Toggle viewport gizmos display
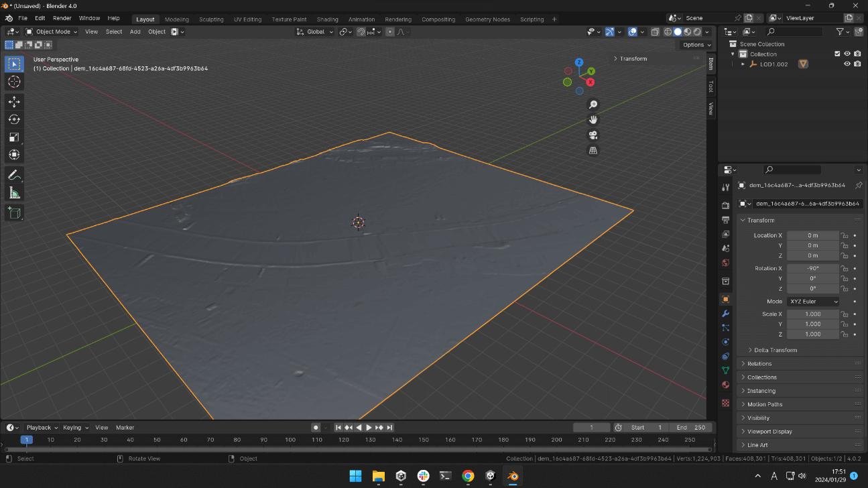This screenshot has height=488, width=868. pos(609,32)
